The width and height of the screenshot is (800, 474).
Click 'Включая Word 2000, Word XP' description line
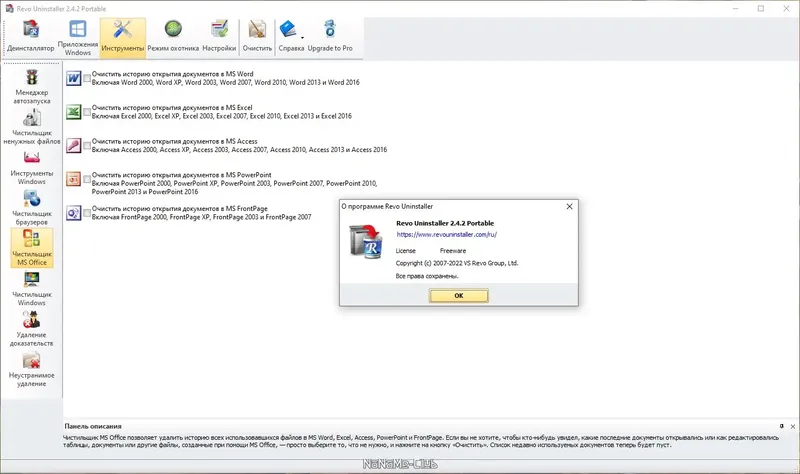click(226, 82)
